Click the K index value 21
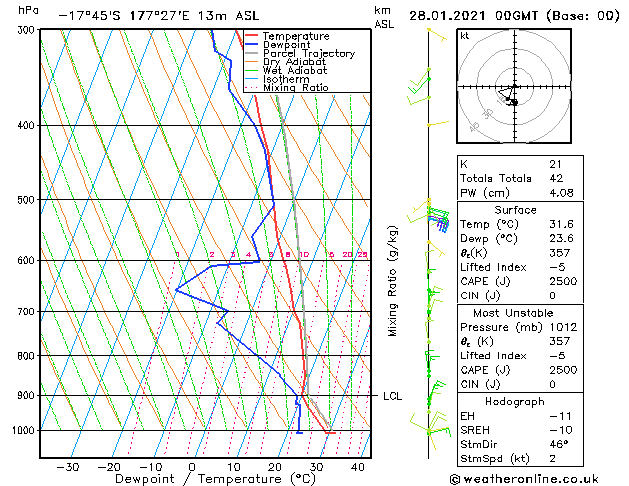Screen dimensions: 629x486 (x=555, y=164)
